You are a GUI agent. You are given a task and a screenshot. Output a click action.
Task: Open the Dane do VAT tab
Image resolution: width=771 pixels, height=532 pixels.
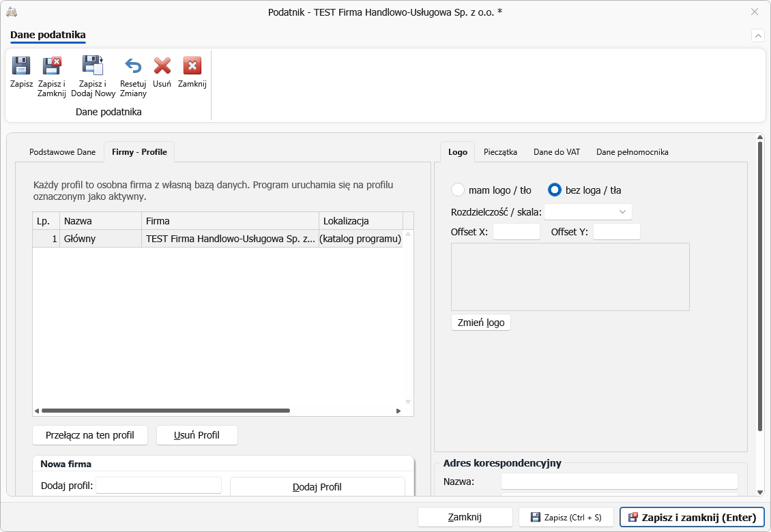click(557, 152)
